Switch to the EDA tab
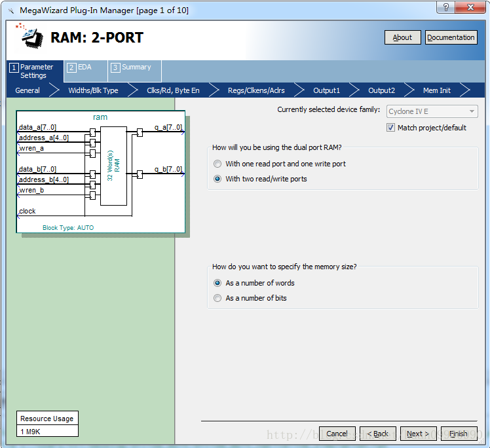Viewport: 490px width, 448px height. pyautogui.click(x=86, y=71)
